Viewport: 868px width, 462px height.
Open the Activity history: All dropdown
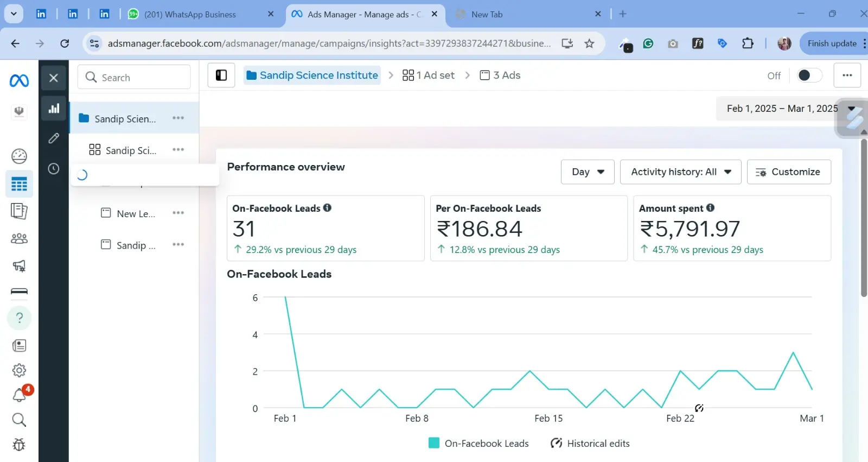coord(680,172)
